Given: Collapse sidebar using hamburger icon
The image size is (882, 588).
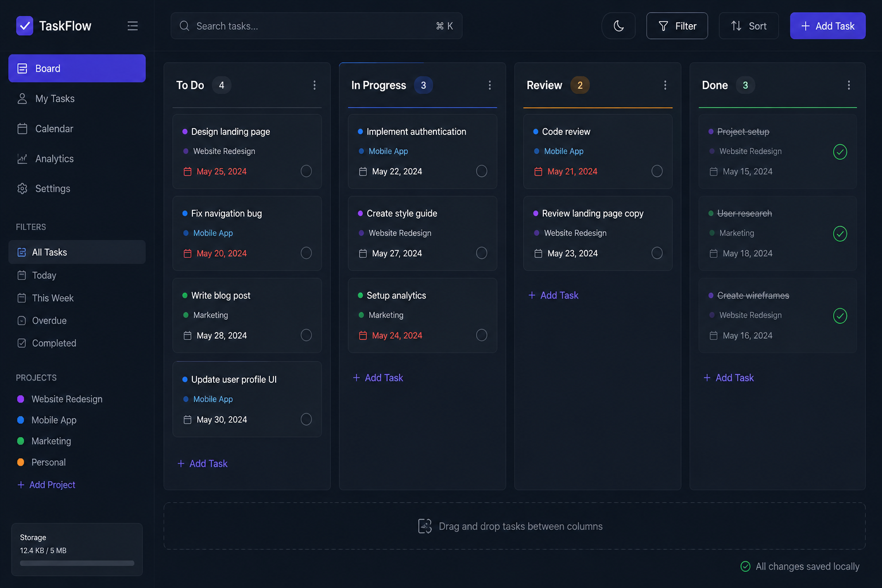Looking at the screenshot, I should (x=133, y=26).
